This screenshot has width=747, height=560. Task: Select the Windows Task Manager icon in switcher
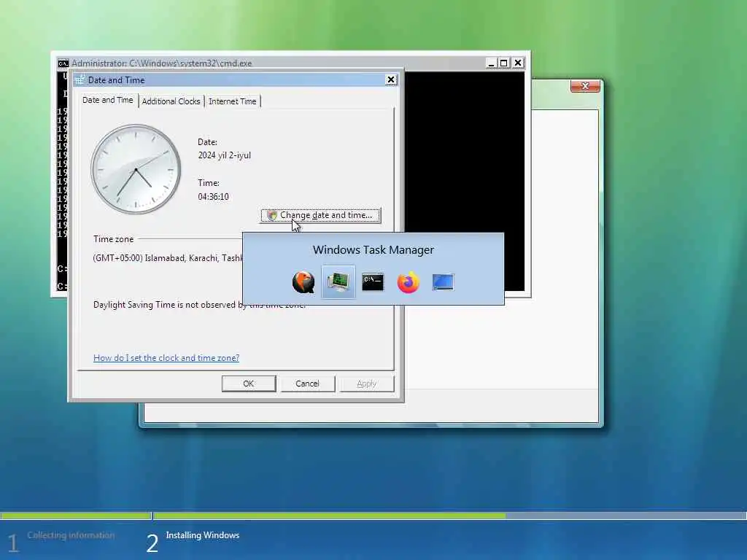tap(338, 282)
